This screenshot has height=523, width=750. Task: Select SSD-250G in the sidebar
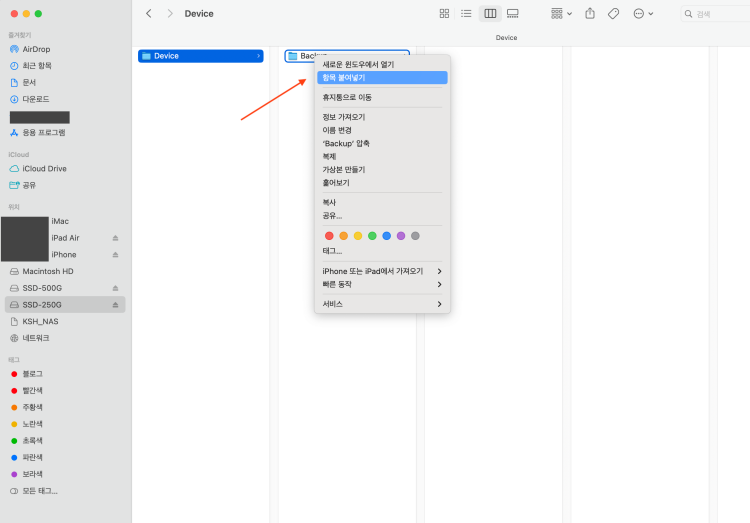coord(65,305)
